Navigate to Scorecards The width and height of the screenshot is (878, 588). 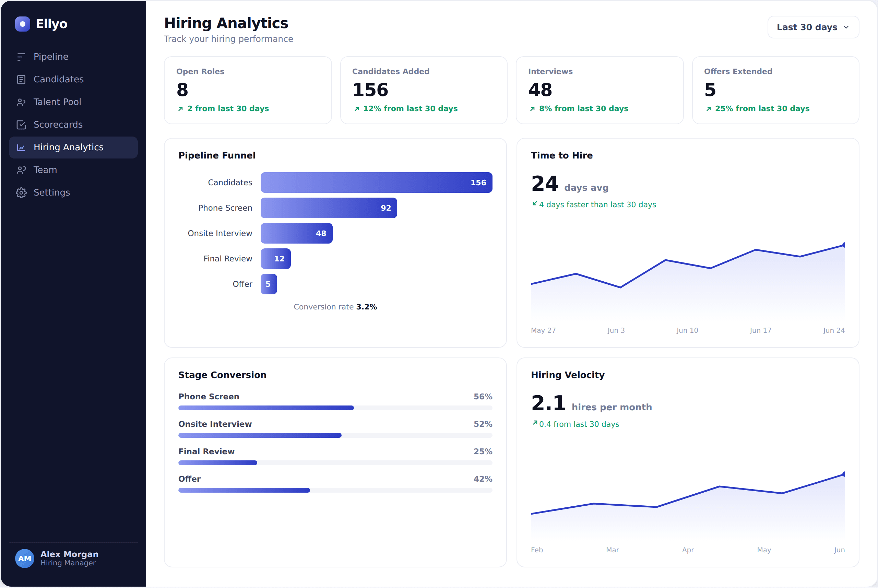(x=73, y=125)
